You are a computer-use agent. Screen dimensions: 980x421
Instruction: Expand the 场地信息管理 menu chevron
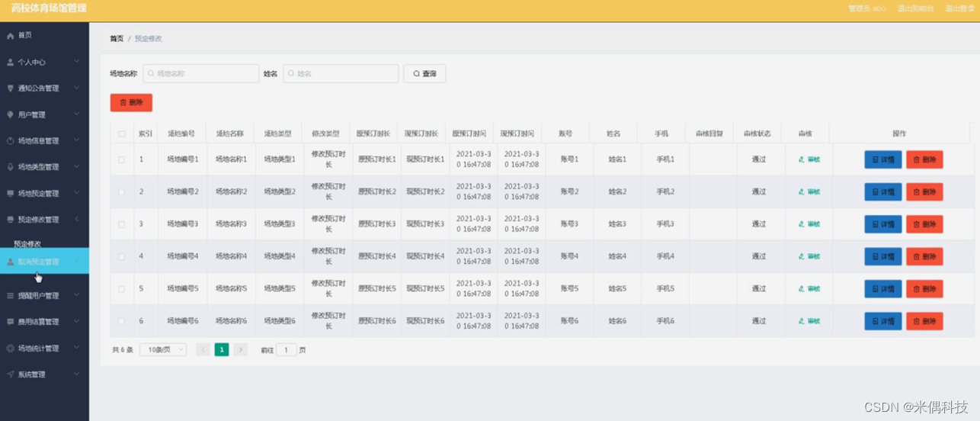77,141
